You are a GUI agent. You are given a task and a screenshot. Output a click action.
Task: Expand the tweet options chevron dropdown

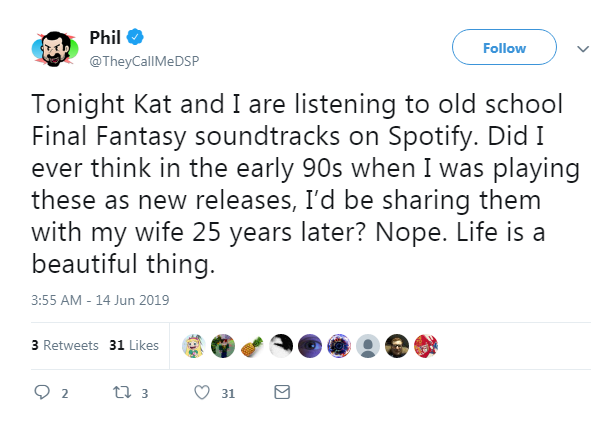(x=583, y=49)
